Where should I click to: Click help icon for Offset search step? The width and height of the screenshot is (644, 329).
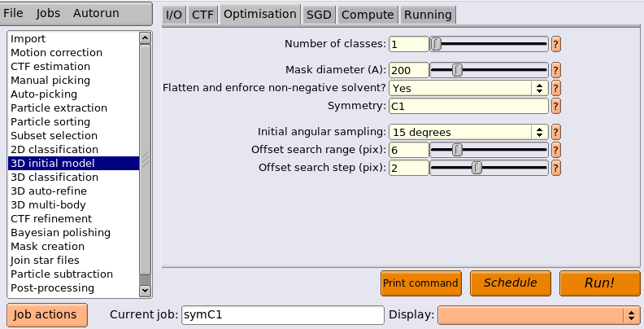(x=555, y=168)
